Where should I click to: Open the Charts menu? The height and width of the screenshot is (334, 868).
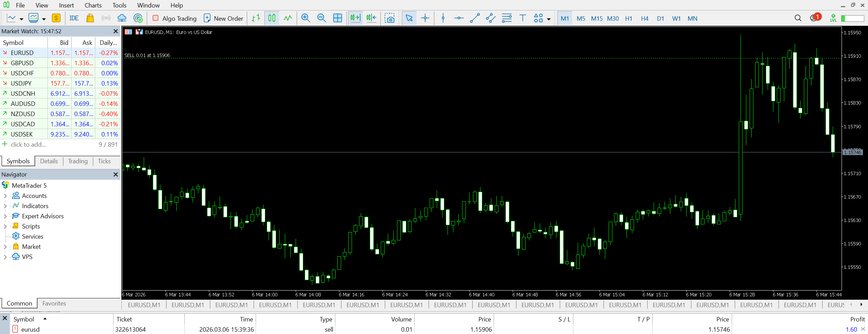tap(93, 5)
